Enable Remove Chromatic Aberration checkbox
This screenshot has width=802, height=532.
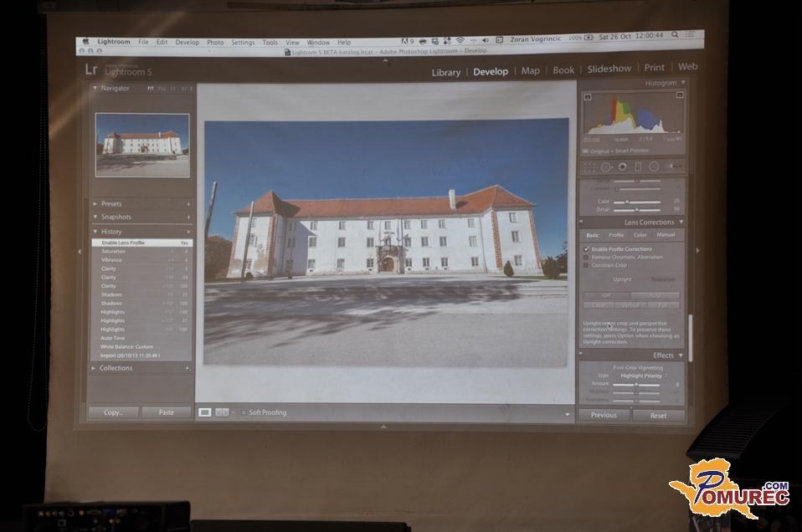tap(586, 257)
